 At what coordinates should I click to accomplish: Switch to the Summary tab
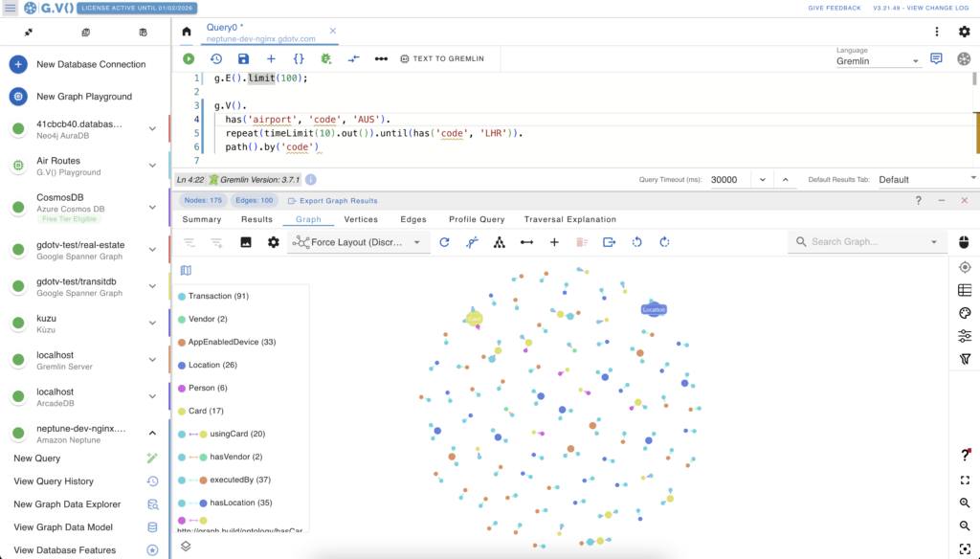(202, 219)
